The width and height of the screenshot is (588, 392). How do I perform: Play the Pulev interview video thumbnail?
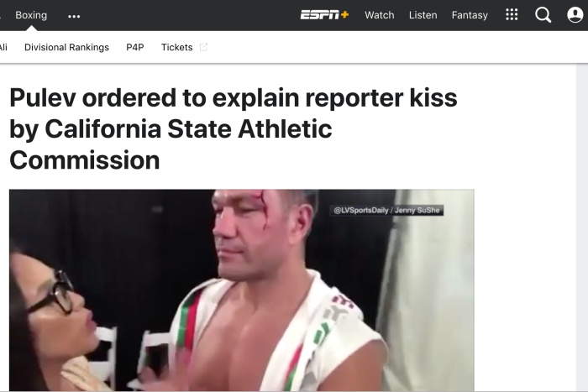coord(241,290)
